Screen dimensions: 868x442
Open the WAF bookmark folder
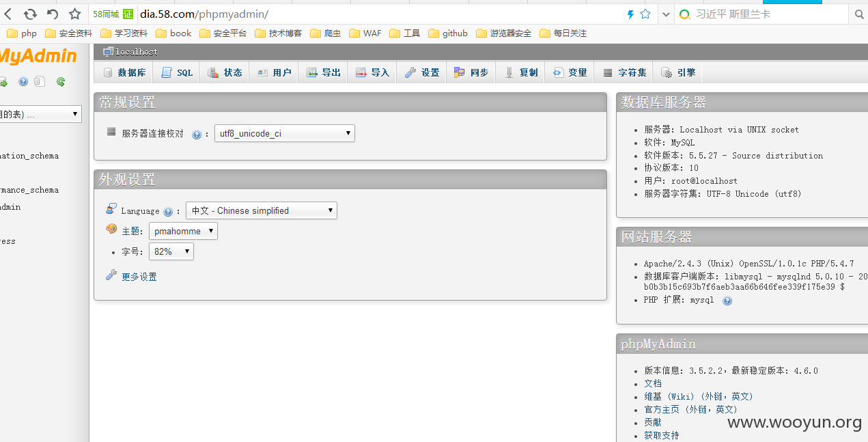365,33
